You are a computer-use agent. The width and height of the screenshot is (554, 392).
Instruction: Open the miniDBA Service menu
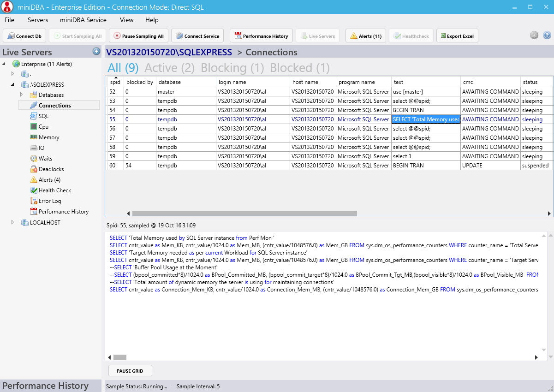pyautogui.click(x=83, y=20)
